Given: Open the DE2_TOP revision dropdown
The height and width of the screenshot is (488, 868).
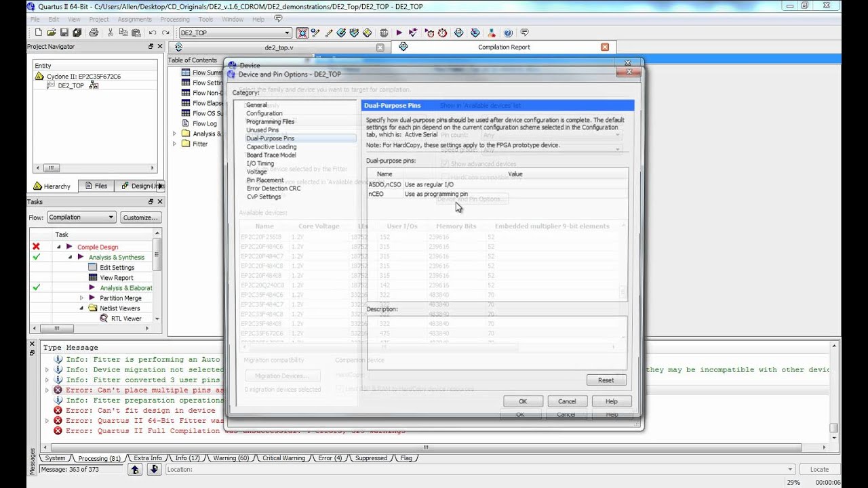Looking at the screenshot, I should 287,33.
